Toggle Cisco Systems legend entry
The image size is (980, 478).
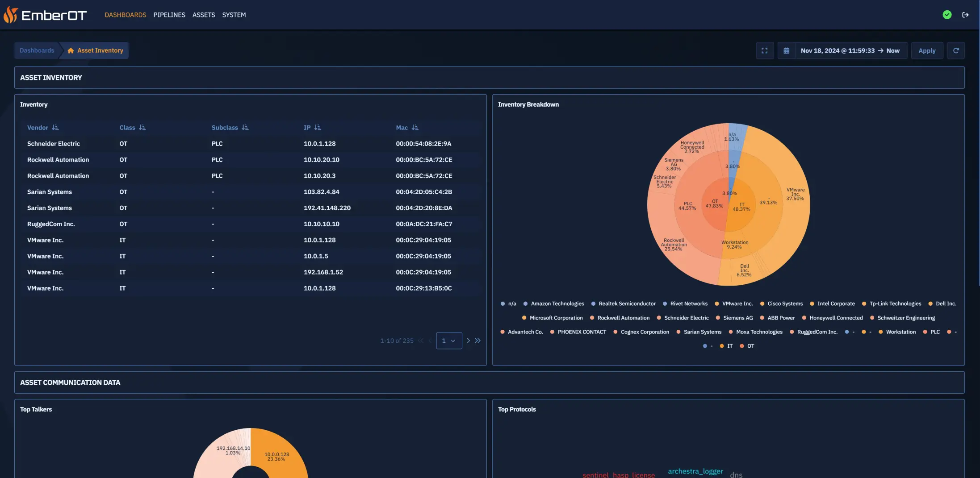[781, 303]
